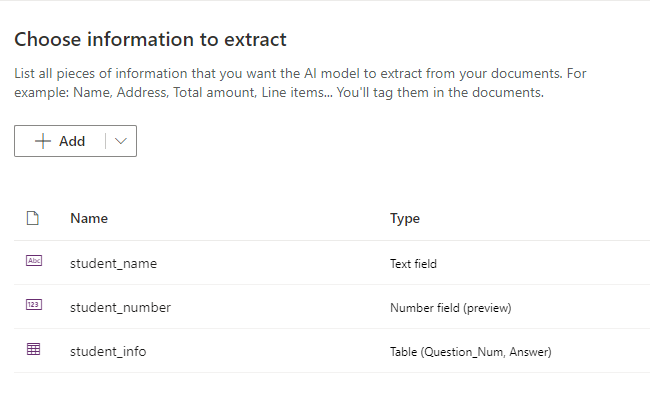Select the student_name field row
Viewport: 650px width, 409px height.
[x=332, y=263]
